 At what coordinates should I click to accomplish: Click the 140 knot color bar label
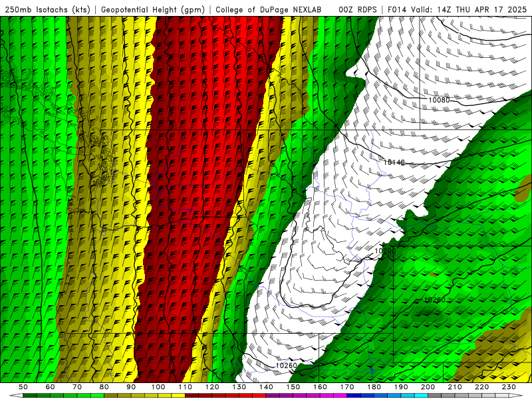click(266, 387)
